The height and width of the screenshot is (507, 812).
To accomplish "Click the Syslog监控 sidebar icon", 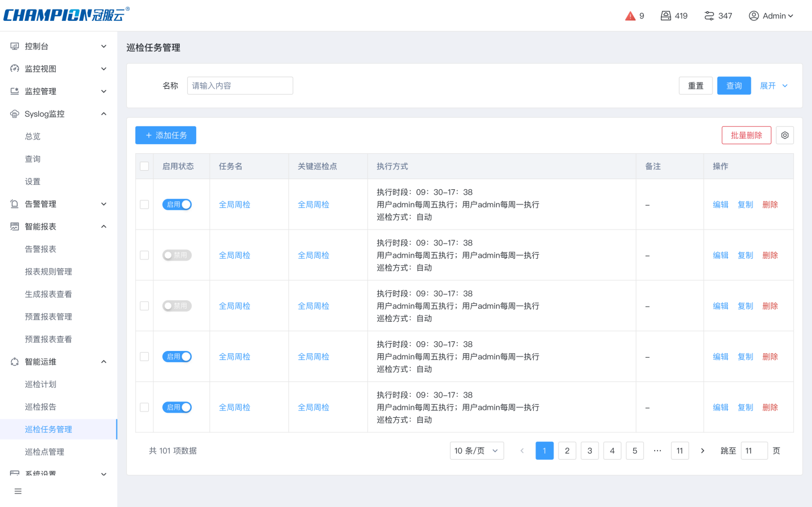I will 15,114.
